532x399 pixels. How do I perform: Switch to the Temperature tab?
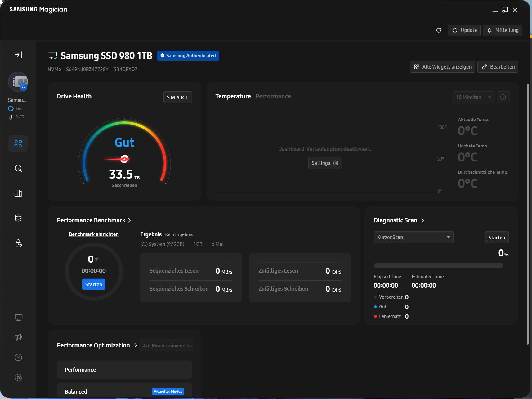coord(233,96)
